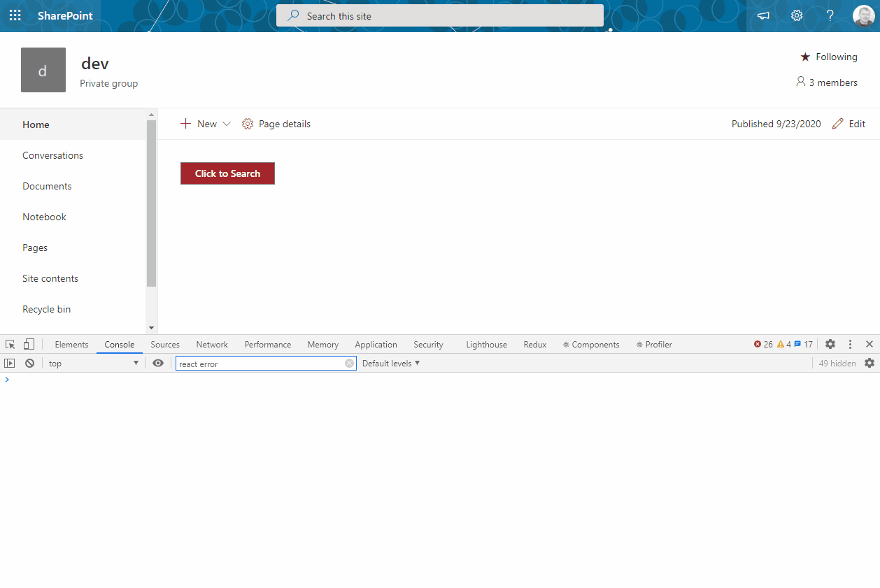This screenshot has height=588, width=880.
Task: Toggle Following for the dev site
Action: coord(828,57)
